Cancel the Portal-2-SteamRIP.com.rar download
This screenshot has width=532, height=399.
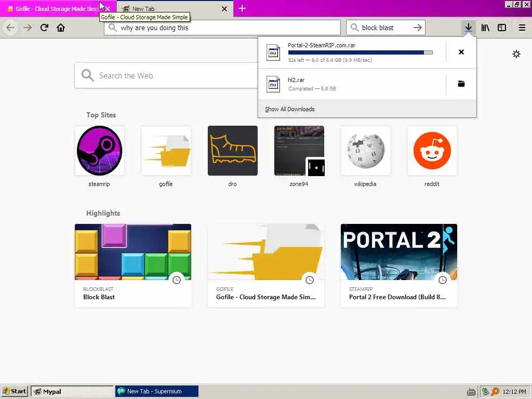(x=461, y=52)
